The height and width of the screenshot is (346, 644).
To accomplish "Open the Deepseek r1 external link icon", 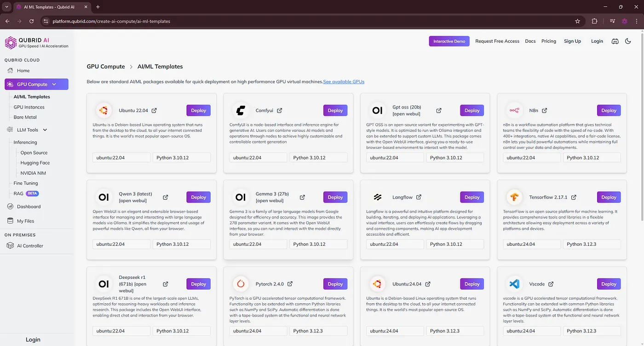I will coord(165,284).
